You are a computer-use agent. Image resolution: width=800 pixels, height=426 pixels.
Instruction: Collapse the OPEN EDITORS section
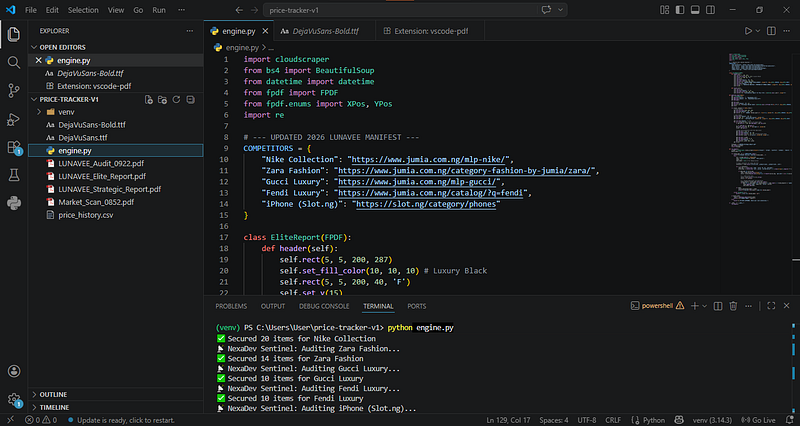(x=62, y=47)
